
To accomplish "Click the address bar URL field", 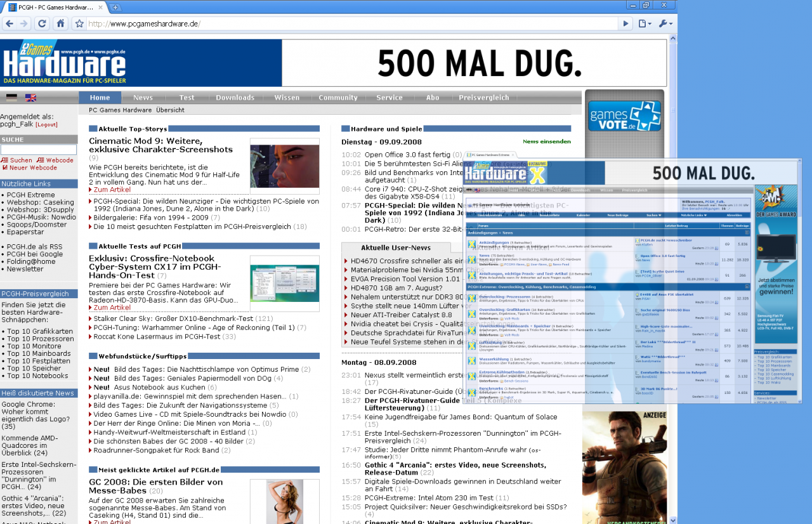I will pyautogui.click(x=352, y=23).
